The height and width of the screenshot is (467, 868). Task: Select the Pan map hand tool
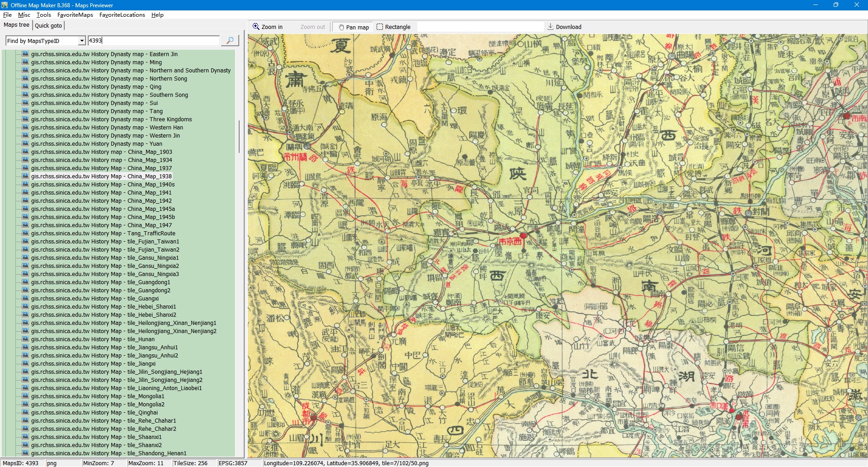pyautogui.click(x=354, y=27)
